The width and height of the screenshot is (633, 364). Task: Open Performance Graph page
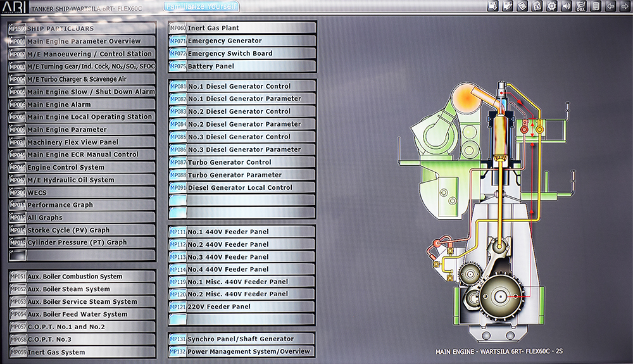82,204
